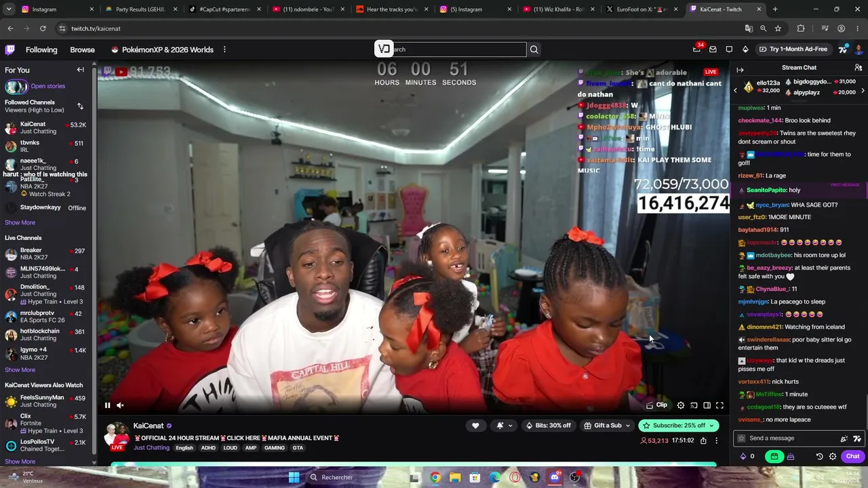Open the top navigation more menu
The image size is (868, 488).
click(x=224, y=49)
